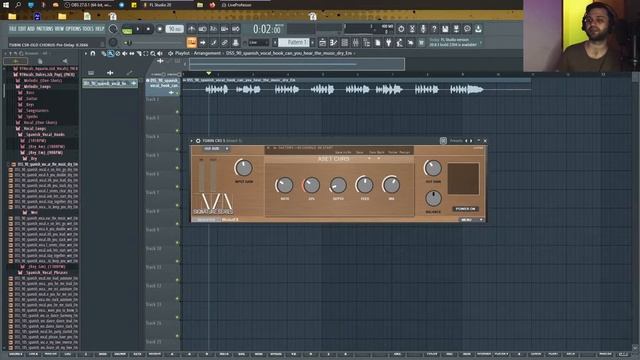The height and width of the screenshot is (360, 640).
Task: Mute Track 2 using its green dot
Action: [177, 112]
